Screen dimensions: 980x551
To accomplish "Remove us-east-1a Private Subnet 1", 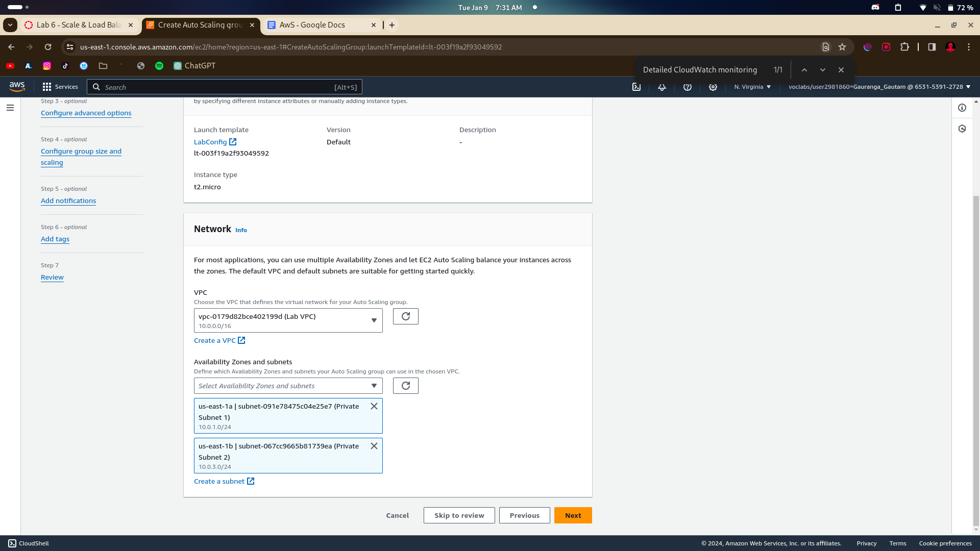I will [374, 406].
